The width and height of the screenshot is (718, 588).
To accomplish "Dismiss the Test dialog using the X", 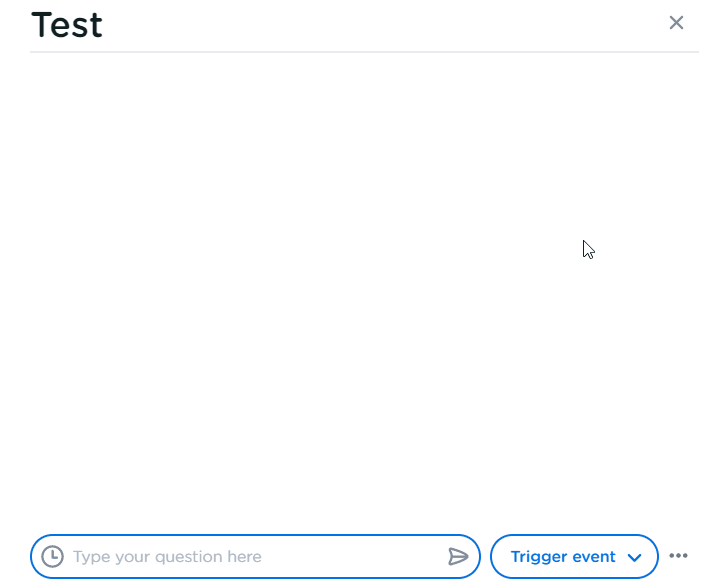I will (x=676, y=23).
